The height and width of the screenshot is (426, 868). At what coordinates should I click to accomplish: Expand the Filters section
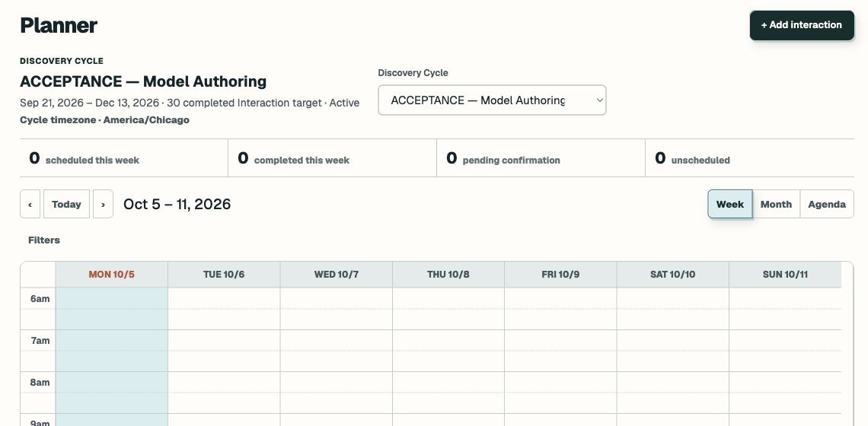[x=43, y=240]
